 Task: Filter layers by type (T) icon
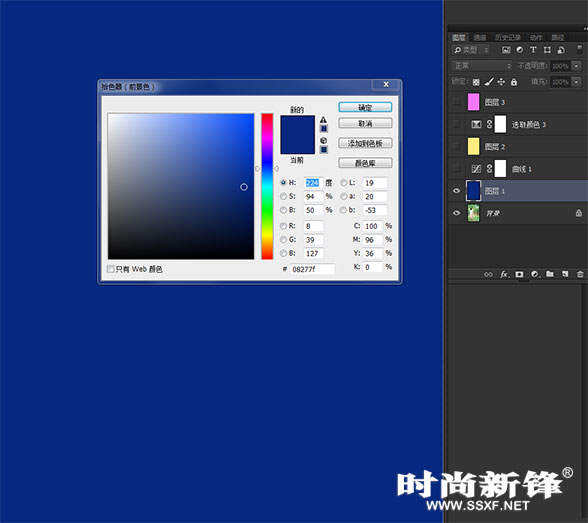point(533,50)
